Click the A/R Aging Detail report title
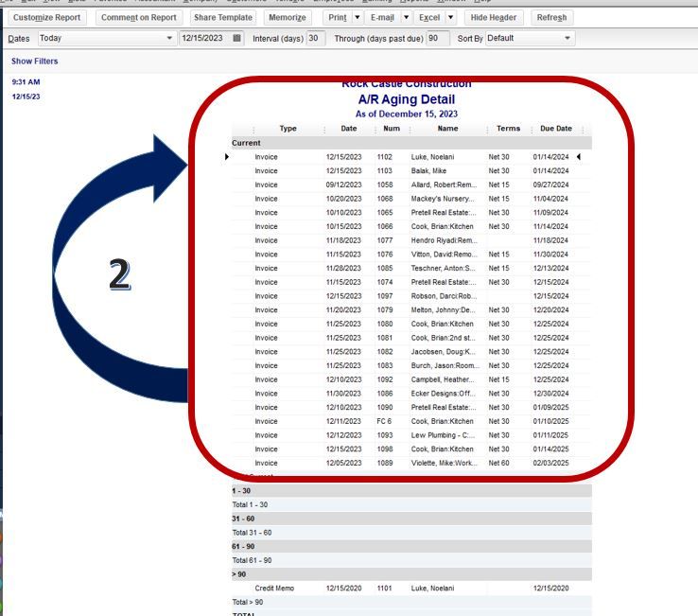 click(x=407, y=99)
